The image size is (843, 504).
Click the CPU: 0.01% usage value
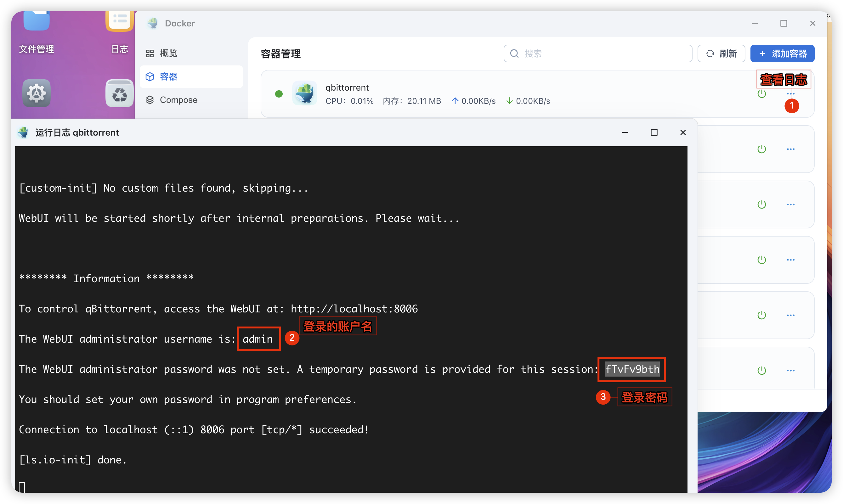[349, 101]
